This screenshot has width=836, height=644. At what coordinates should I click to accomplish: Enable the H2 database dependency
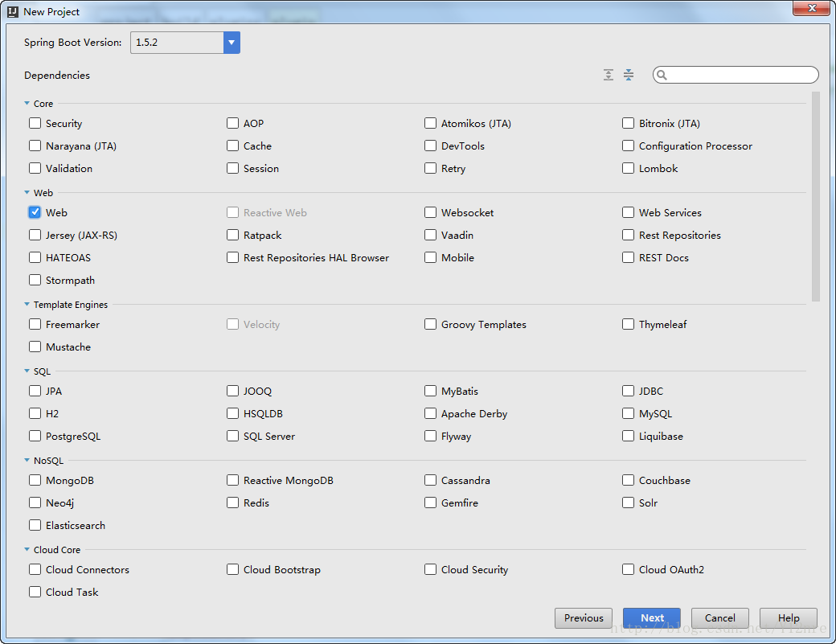tap(35, 412)
